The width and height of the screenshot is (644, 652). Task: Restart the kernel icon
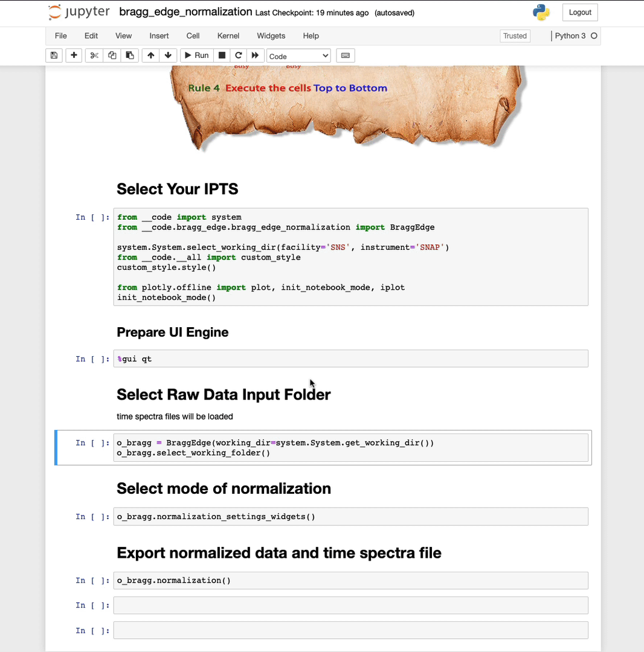239,56
